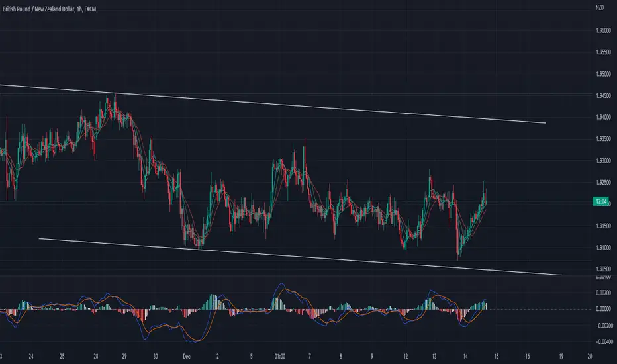This screenshot has width=617, height=364.
Task: Click the 5 date on time axis
Action: click(252, 357)
